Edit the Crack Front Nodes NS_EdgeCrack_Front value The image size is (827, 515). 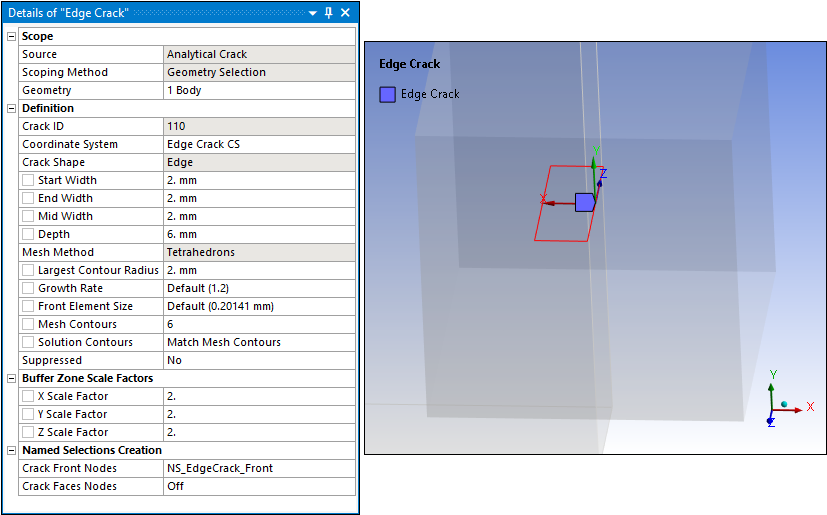259,469
